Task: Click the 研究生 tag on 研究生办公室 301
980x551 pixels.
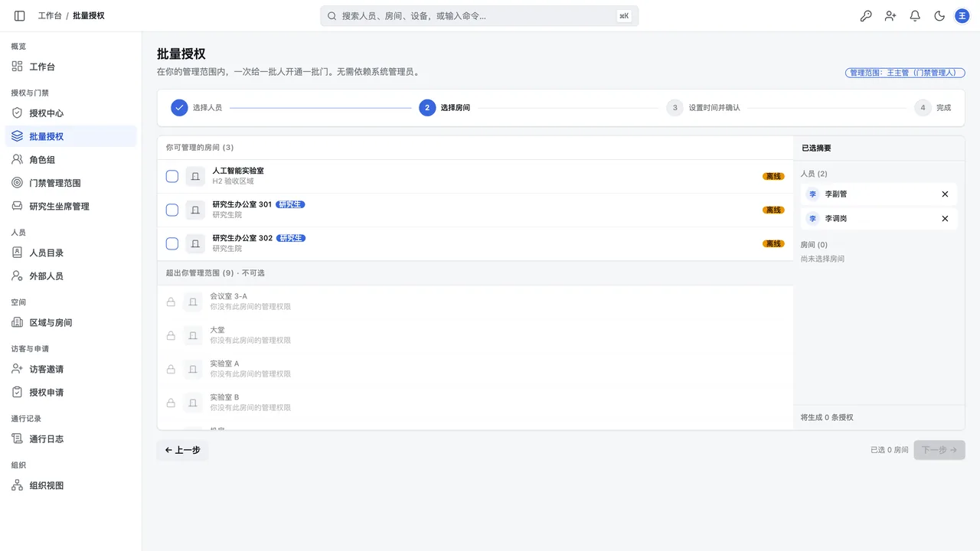Action: (291, 204)
